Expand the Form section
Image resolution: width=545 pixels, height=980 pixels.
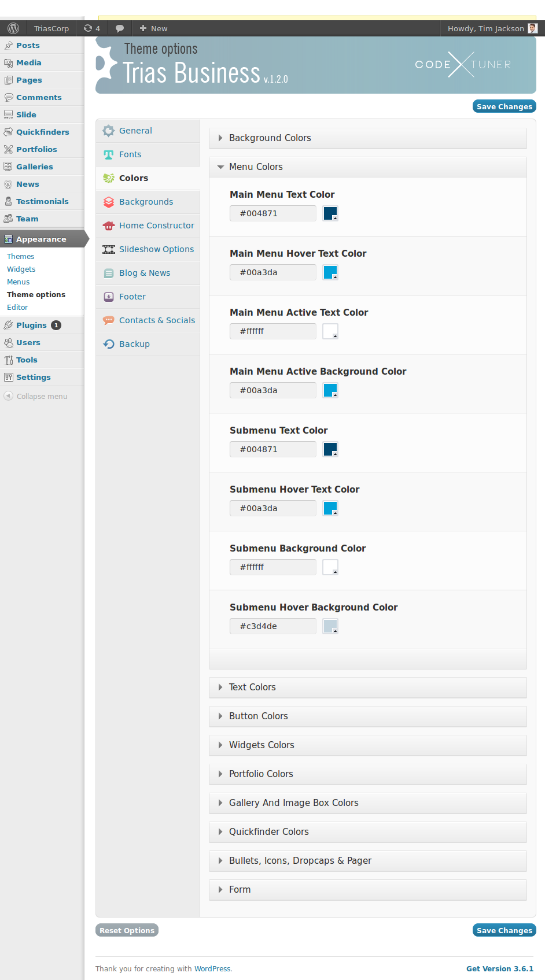[367, 890]
